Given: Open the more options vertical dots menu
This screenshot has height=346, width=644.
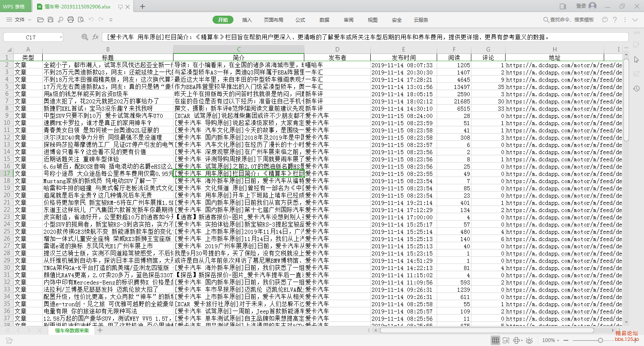Looking at the screenshot, I should (625, 20).
